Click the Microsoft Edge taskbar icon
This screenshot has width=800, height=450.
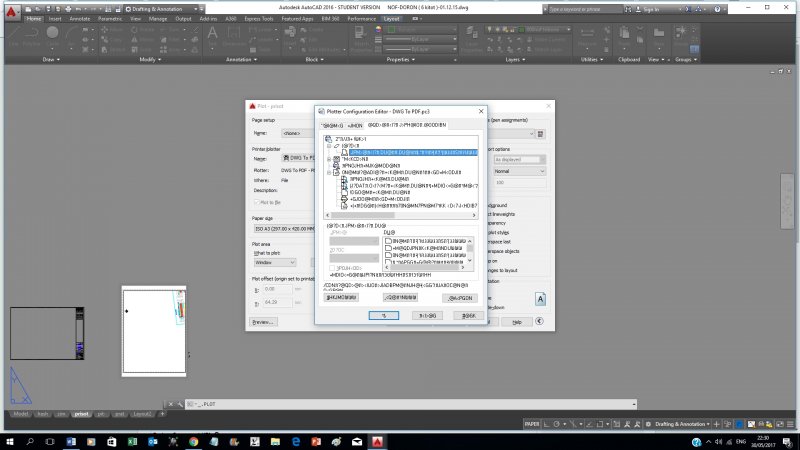[x=295, y=441]
